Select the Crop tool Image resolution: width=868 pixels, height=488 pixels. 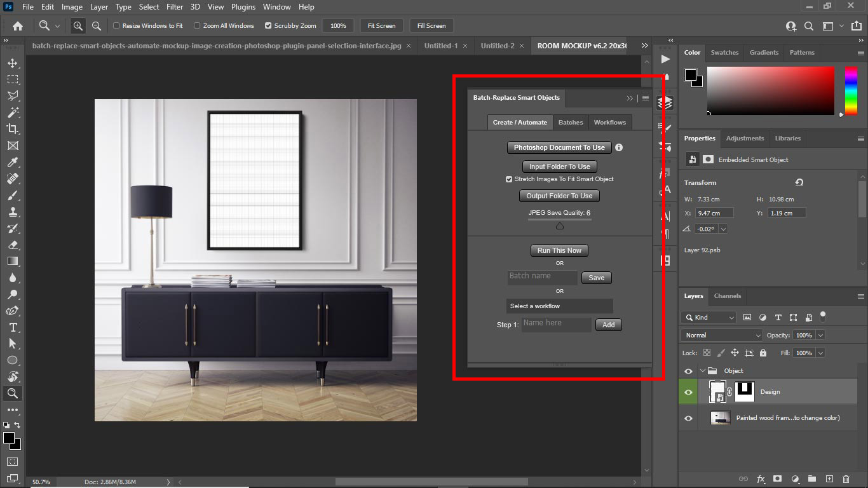pos(13,129)
